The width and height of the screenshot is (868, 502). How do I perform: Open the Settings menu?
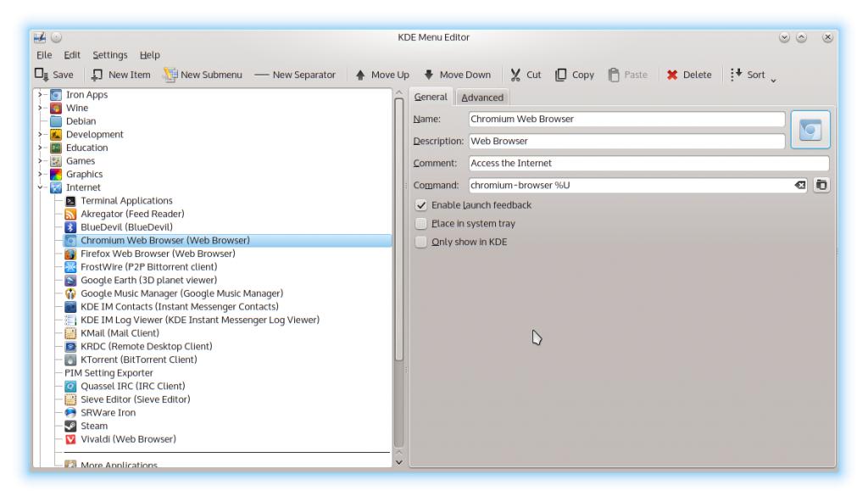[x=109, y=55]
